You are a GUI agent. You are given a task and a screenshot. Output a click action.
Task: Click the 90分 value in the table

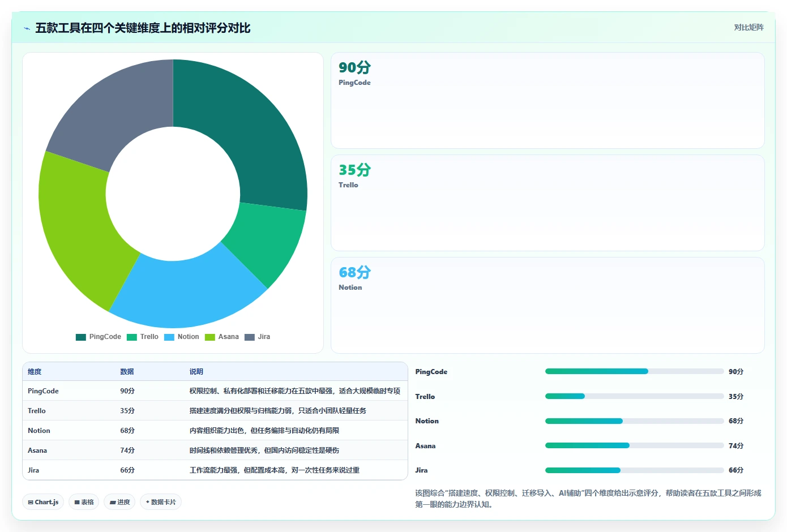pos(127,391)
